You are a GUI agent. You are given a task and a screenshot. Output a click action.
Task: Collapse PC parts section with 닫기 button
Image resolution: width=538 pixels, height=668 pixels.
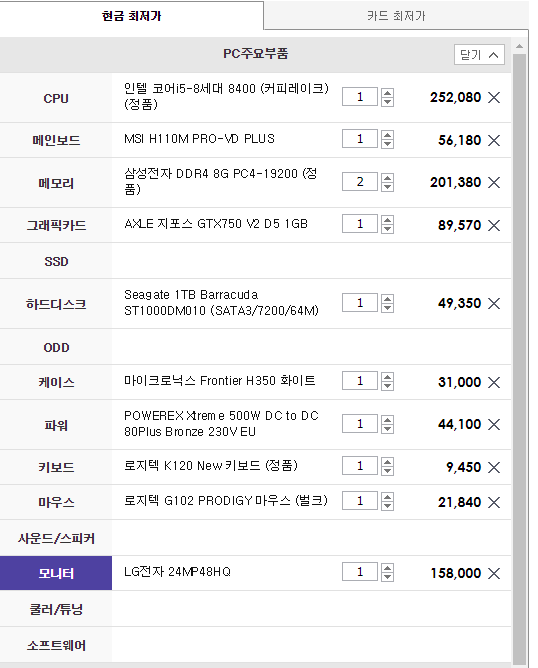point(479,55)
